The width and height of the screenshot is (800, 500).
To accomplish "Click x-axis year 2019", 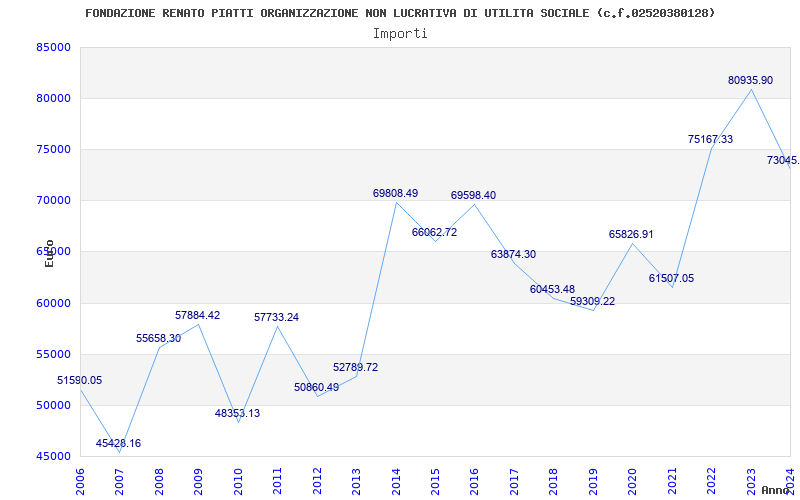I will click(593, 481).
